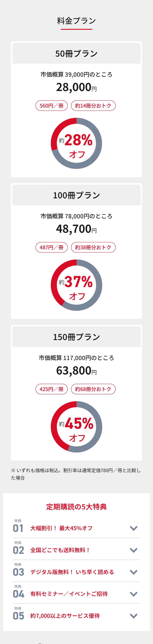
Task: Click the 487円／冊 price badge
Action: pyautogui.click(x=52, y=247)
